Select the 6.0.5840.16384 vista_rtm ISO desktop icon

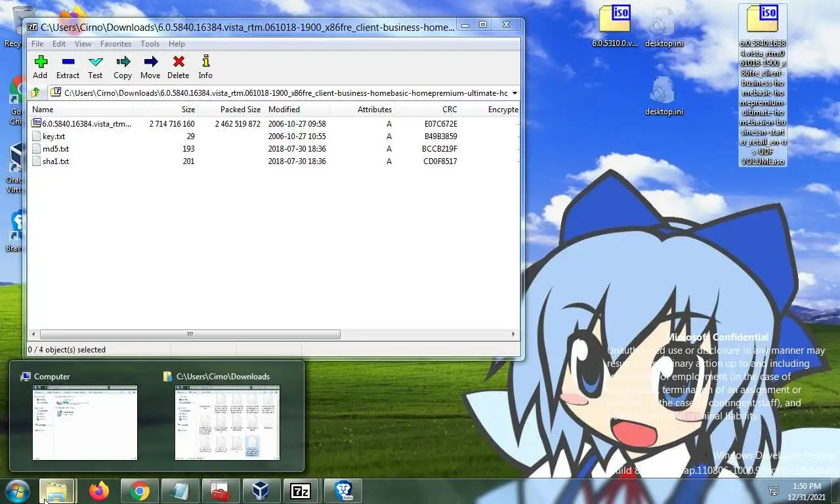pyautogui.click(x=763, y=85)
